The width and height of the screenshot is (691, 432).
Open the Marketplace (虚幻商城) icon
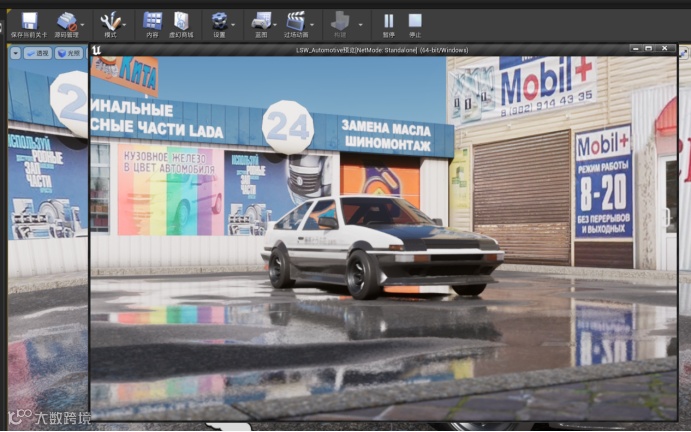coord(181,21)
